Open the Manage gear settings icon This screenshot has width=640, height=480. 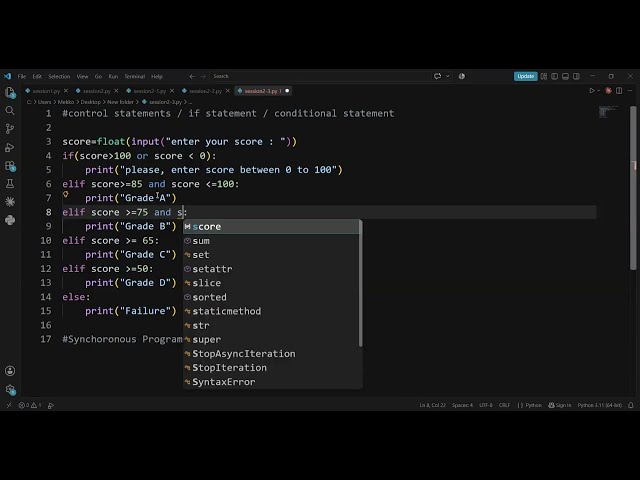pos(10,390)
